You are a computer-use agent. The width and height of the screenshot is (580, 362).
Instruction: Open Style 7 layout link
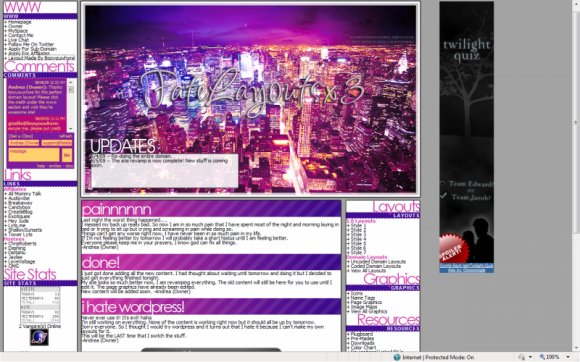coord(358,253)
